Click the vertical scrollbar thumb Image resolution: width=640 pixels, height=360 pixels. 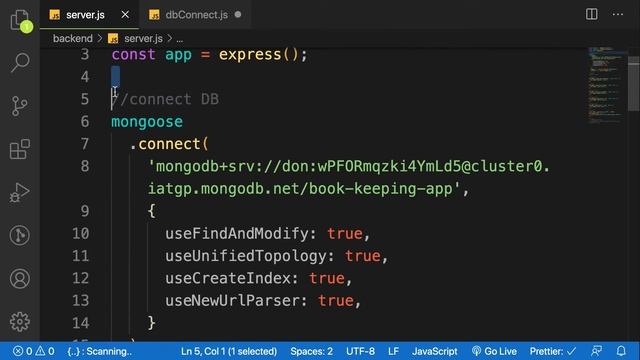pos(634,84)
